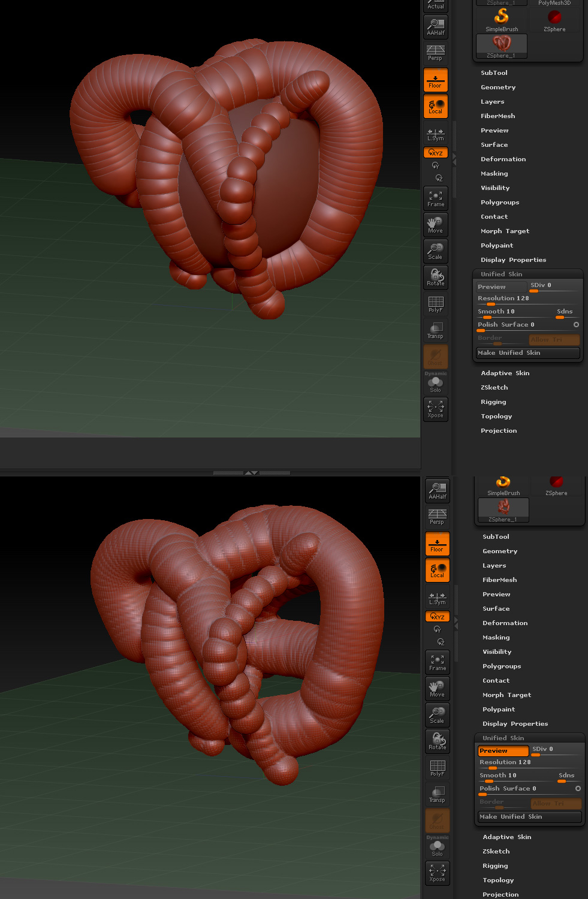
Task: Turn off orange Preview button, lower screenshot
Action: pyautogui.click(x=503, y=751)
